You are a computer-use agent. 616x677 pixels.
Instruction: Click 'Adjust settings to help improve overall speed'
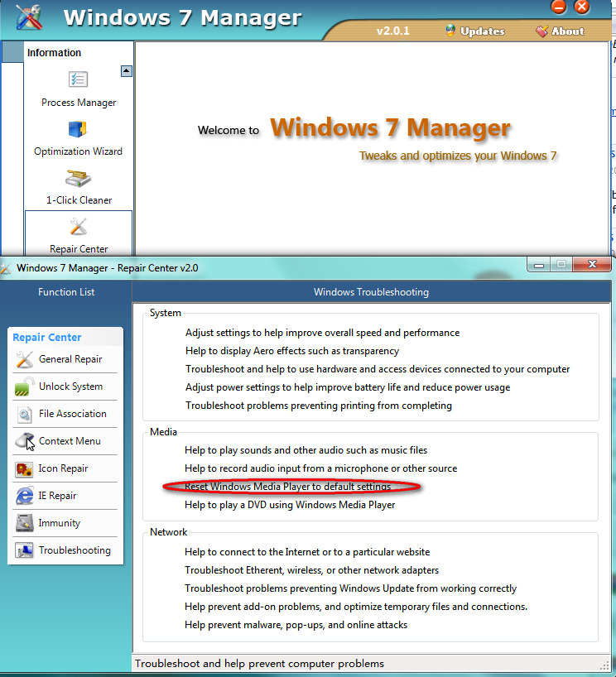tap(322, 333)
